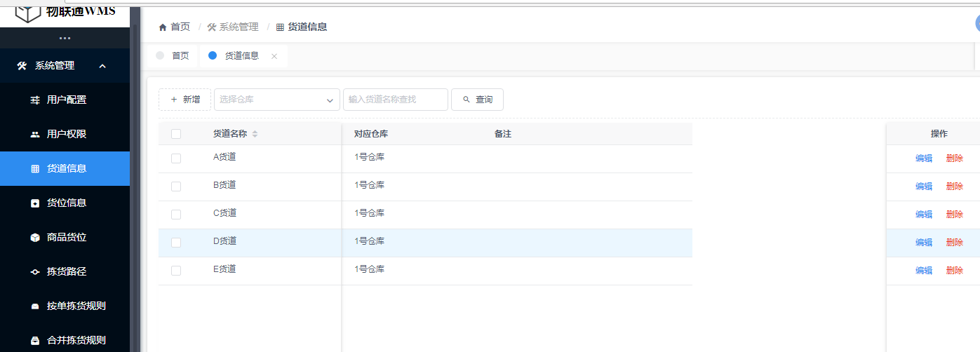Sort by the 货道名称 column arrows

pyautogui.click(x=255, y=134)
